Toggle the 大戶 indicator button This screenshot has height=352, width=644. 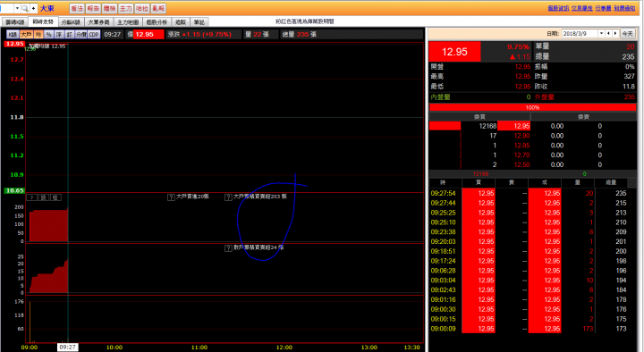[26, 35]
